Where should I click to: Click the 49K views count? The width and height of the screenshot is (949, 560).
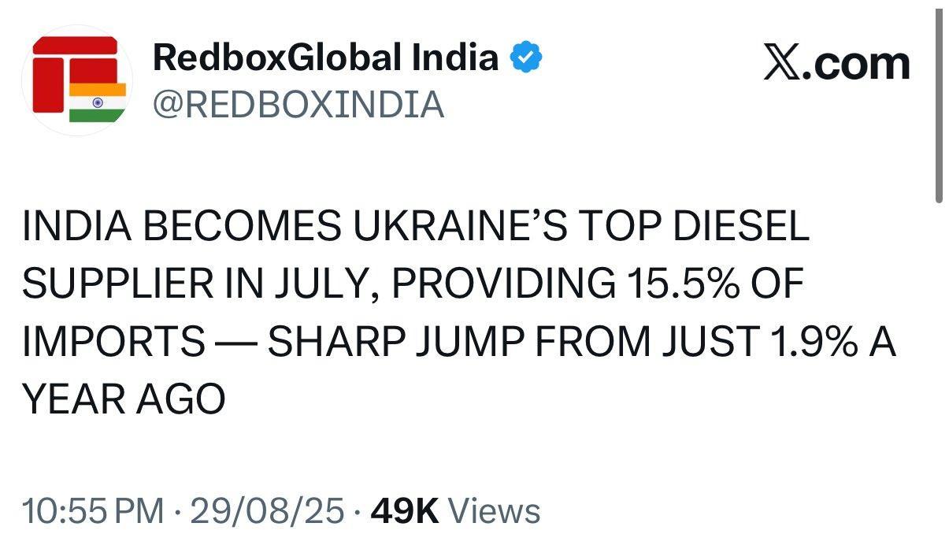pyautogui.click(x=404, y=511)
